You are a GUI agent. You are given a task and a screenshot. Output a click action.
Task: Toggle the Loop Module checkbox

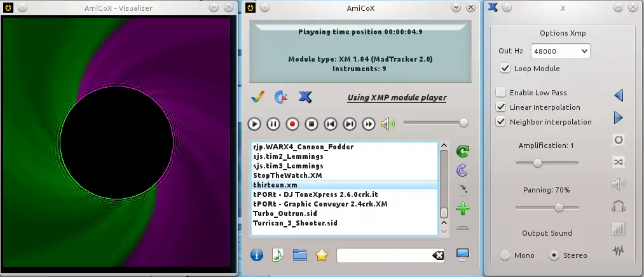pyautogui.click(x=505, y=68)
